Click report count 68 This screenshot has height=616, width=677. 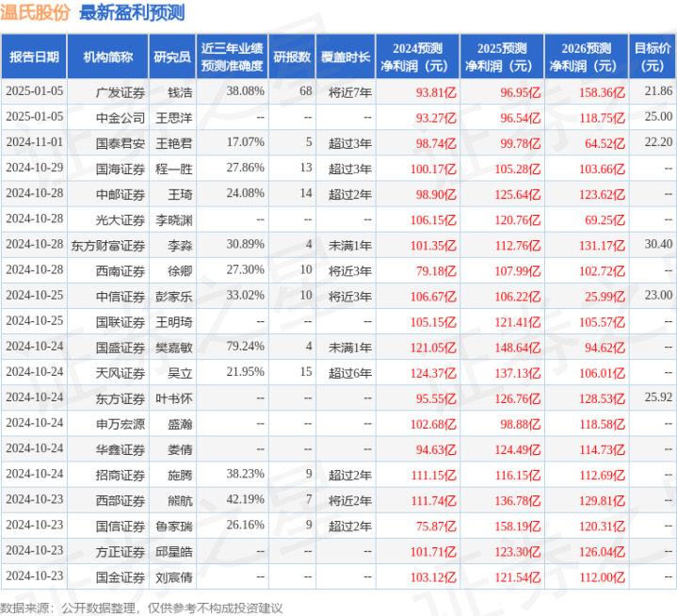[306, 90]
